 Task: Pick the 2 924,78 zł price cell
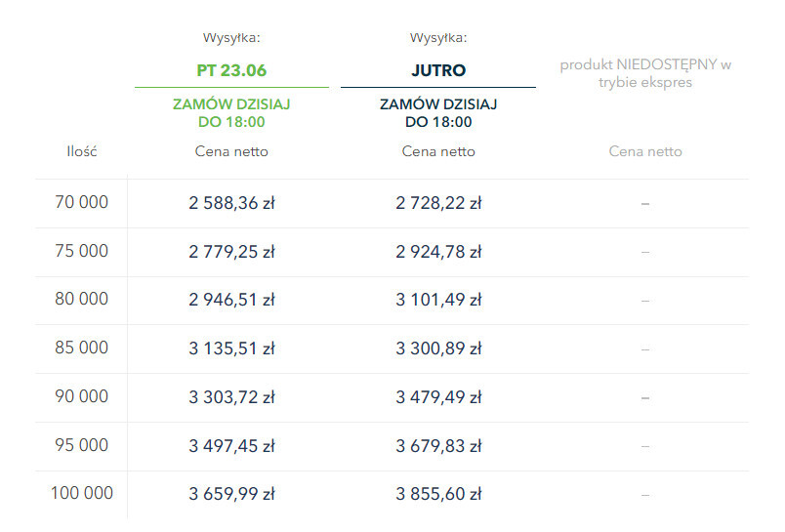click(x=438, y=252)
